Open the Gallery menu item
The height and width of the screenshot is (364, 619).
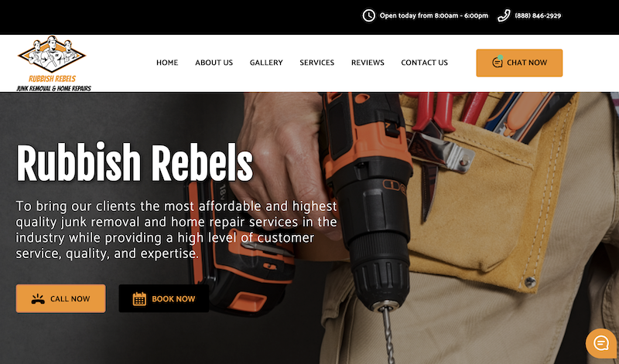266,63
